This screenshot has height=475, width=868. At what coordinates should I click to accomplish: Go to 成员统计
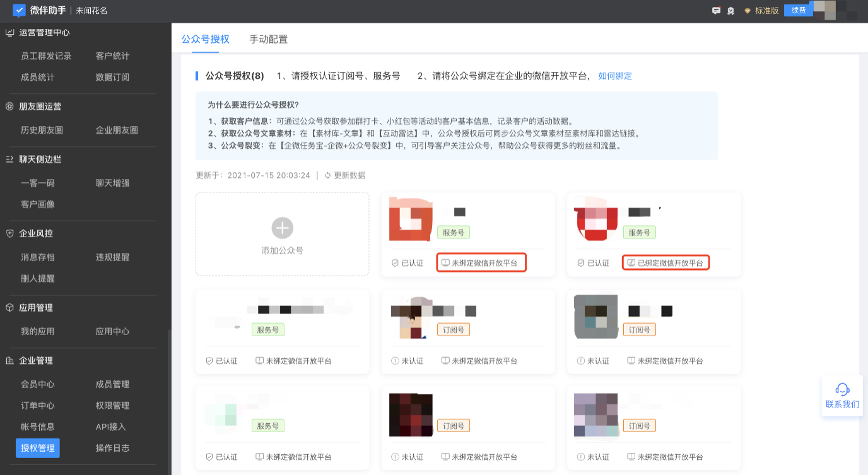[x=37, y=78]
